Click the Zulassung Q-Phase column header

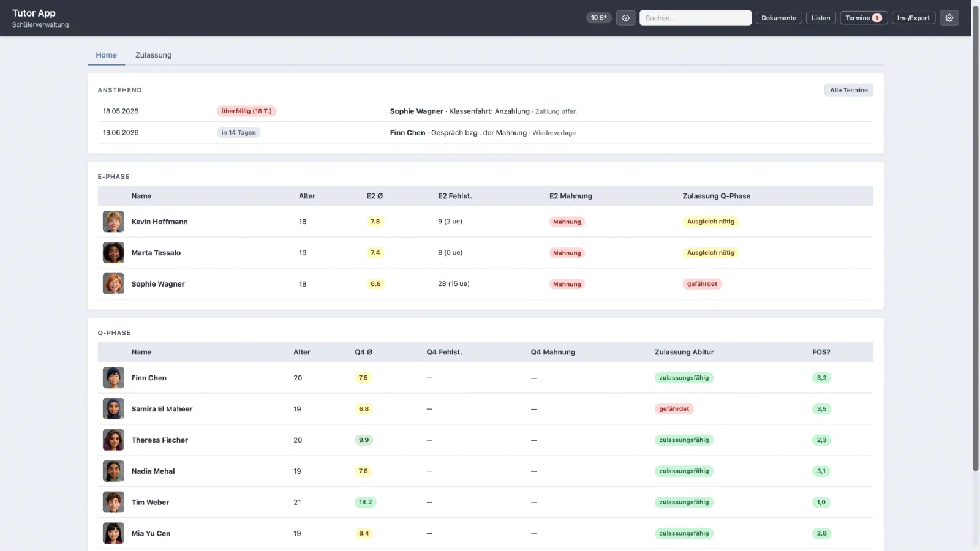point(716,196)
